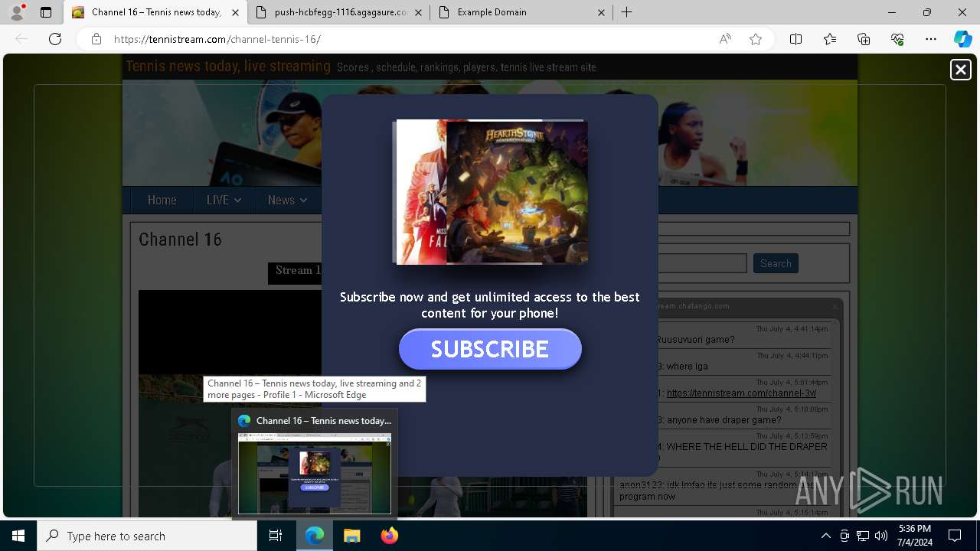Close the Channel 16 tab
This screenshot has height=551, width=980.
coord(235,12)
